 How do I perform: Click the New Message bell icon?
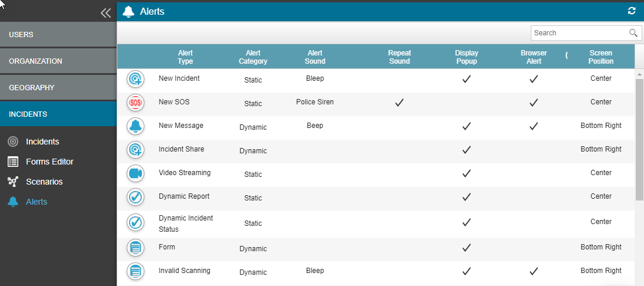(x=135, y=126)
